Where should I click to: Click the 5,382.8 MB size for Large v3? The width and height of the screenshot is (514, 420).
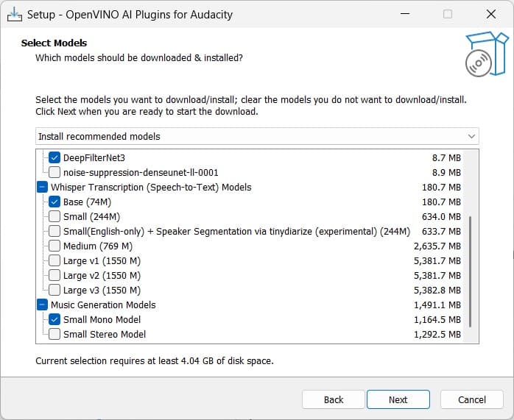pos(437,291)
